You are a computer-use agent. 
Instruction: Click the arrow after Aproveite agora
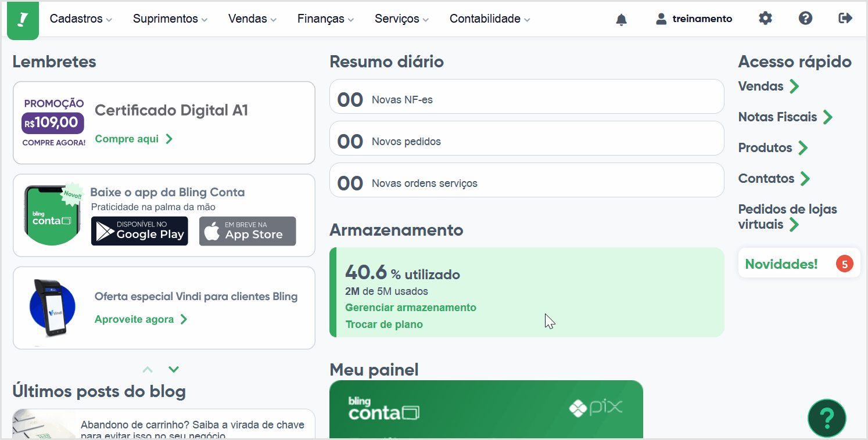(x=184, y=319)
